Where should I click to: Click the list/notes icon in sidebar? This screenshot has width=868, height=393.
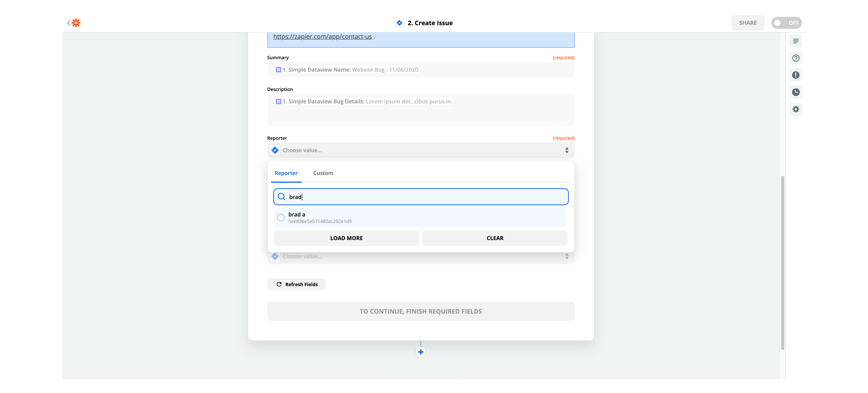[x=796, y=41]
